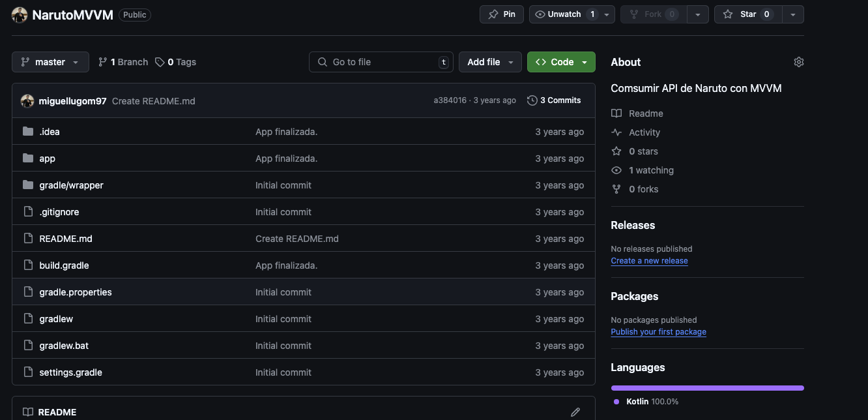Click the Unwatch button
Image resolution: width=868 pixels, height=420 pixels.
[565, 14]
